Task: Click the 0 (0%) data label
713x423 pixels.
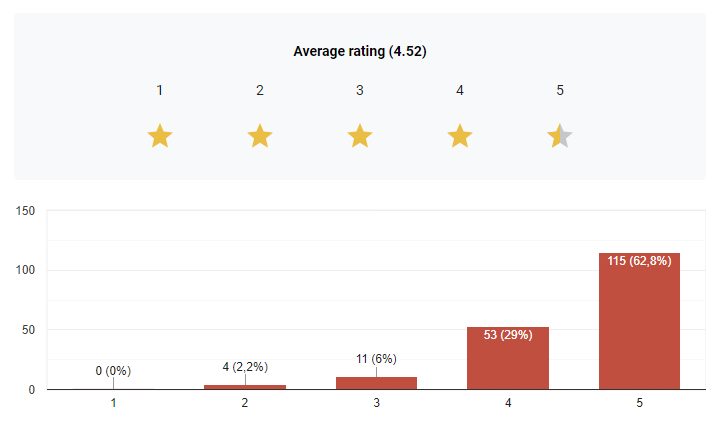Action: pos(113,371)
